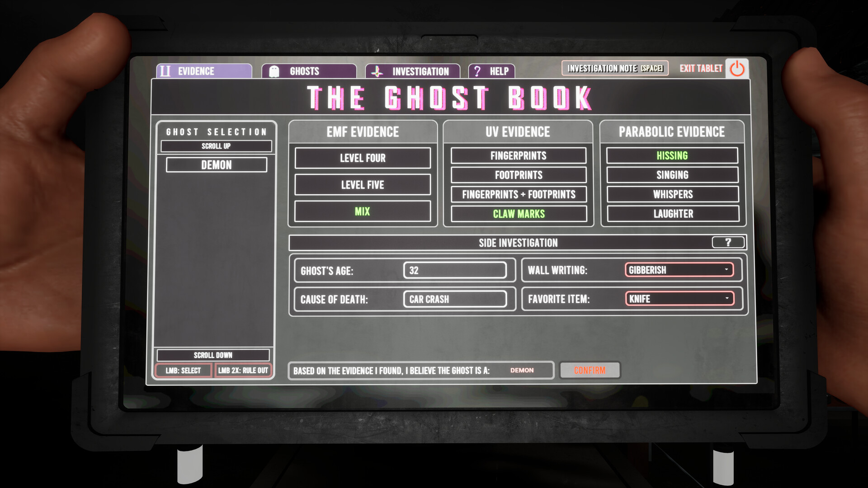Enable FOOTPRINTS under UV Evidence
The image size is (868, 488).
(518, 175)
